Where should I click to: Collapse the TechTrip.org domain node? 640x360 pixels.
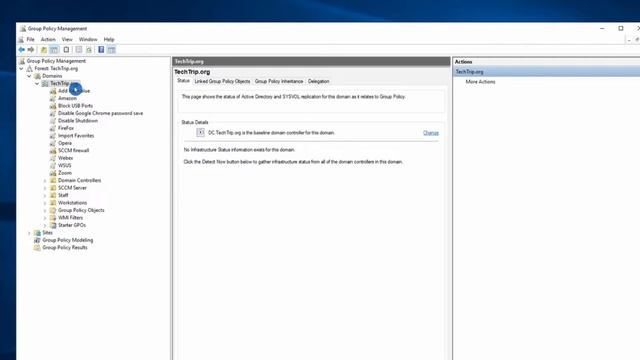coord(37,83)
